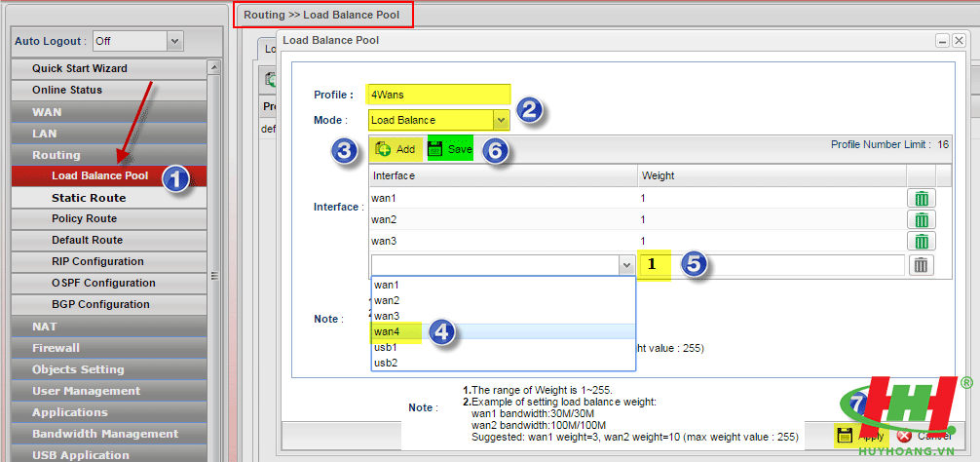The width and height of the screenshot is (980, 462).
Task: Expand the WAN menu
Action: point(109,112)
